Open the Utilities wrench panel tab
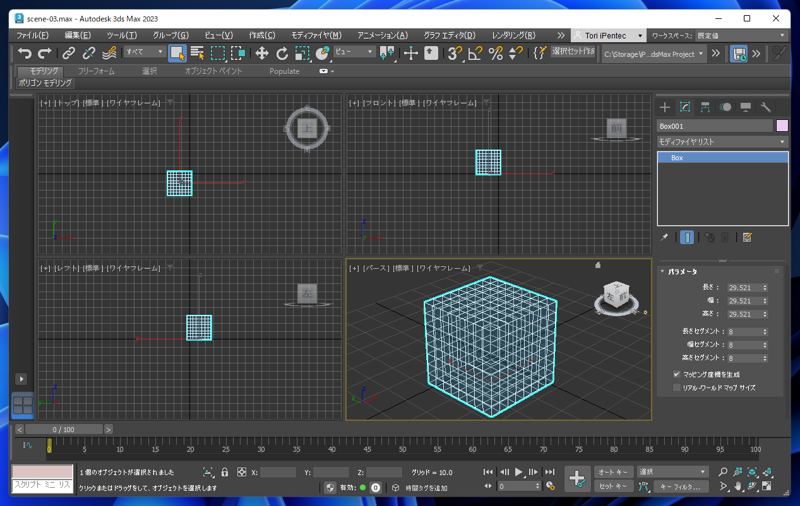The height and width of the screenshot is (506, 800). point(765,107)
